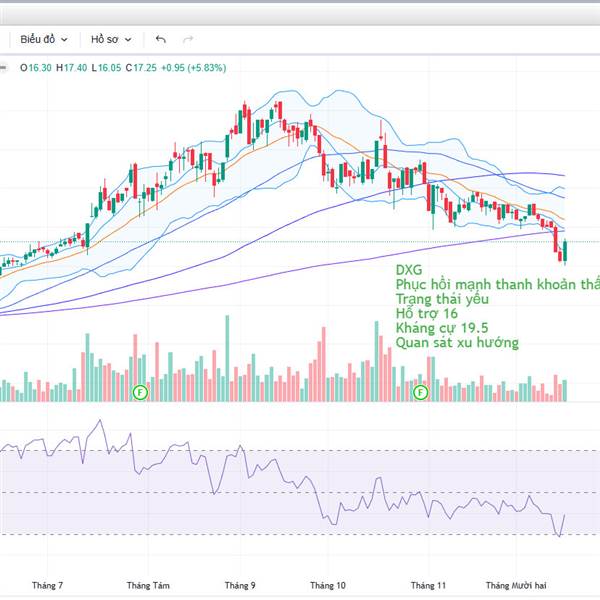Select the 'Phục hồi mạnh thanh khoản' annotation line
The height and width of the screenshot is (600, 600).
(497, 284)
